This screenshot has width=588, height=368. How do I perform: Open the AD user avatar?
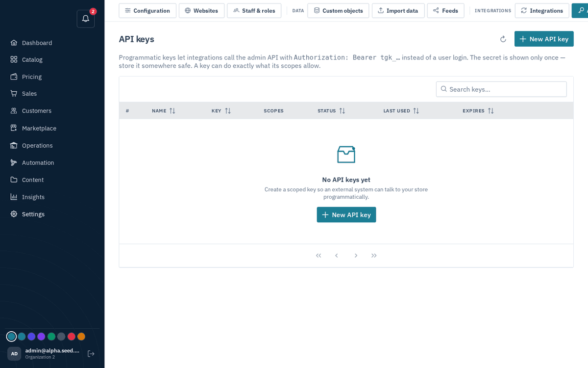click(14, 353)
